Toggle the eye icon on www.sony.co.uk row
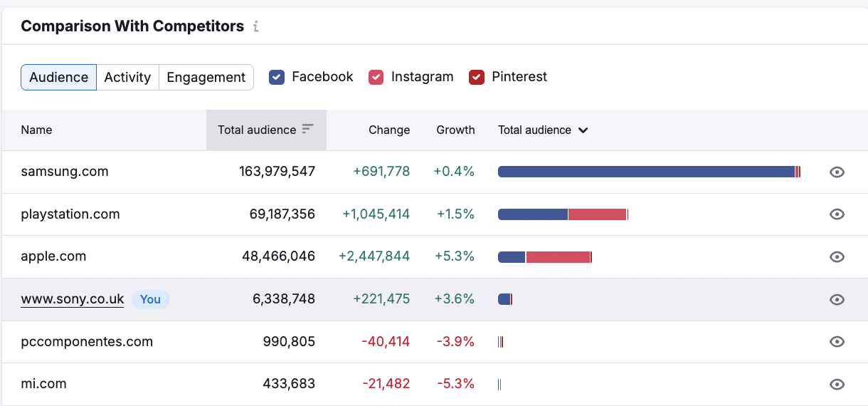 837,300
